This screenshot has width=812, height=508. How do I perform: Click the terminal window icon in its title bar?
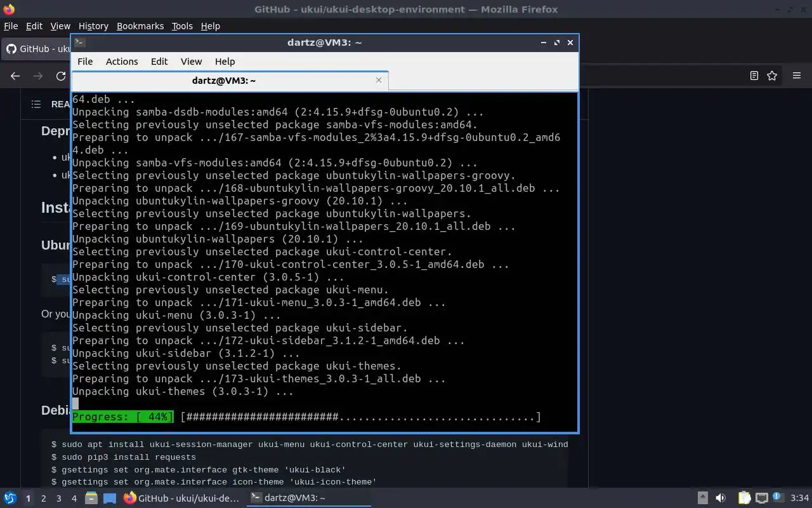click(80, 43)
